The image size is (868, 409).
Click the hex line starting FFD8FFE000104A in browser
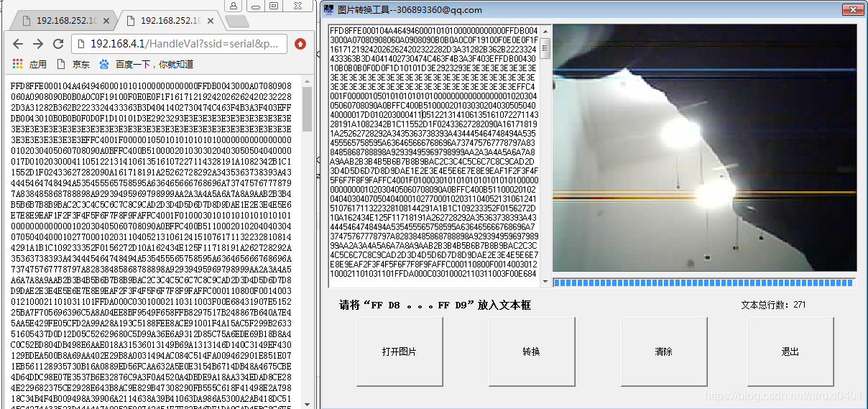(x=151, y=86)
